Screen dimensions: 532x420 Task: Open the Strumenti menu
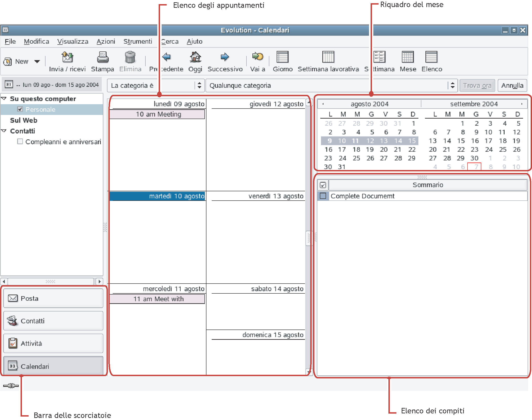point(137,42)
